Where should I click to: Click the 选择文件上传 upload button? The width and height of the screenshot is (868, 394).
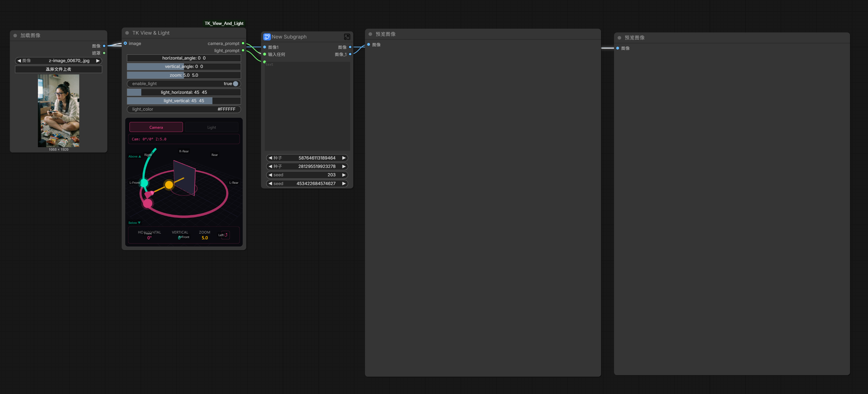tap(58, 69)
